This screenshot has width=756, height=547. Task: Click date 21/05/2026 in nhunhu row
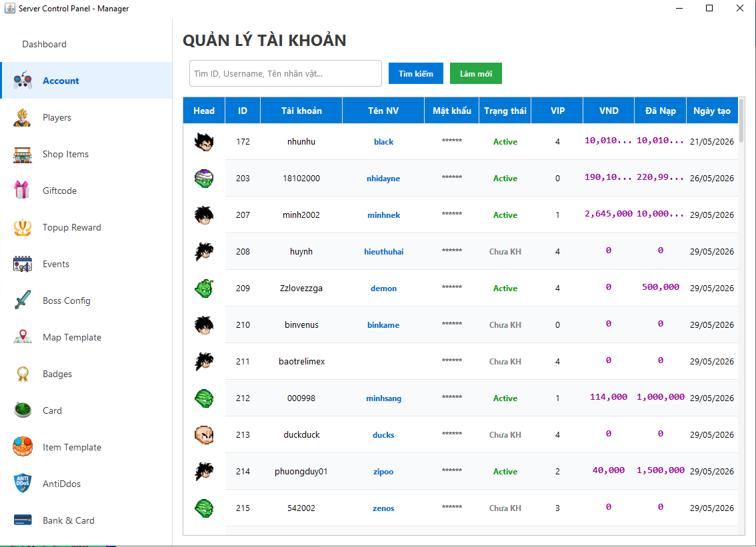point(711,142)
